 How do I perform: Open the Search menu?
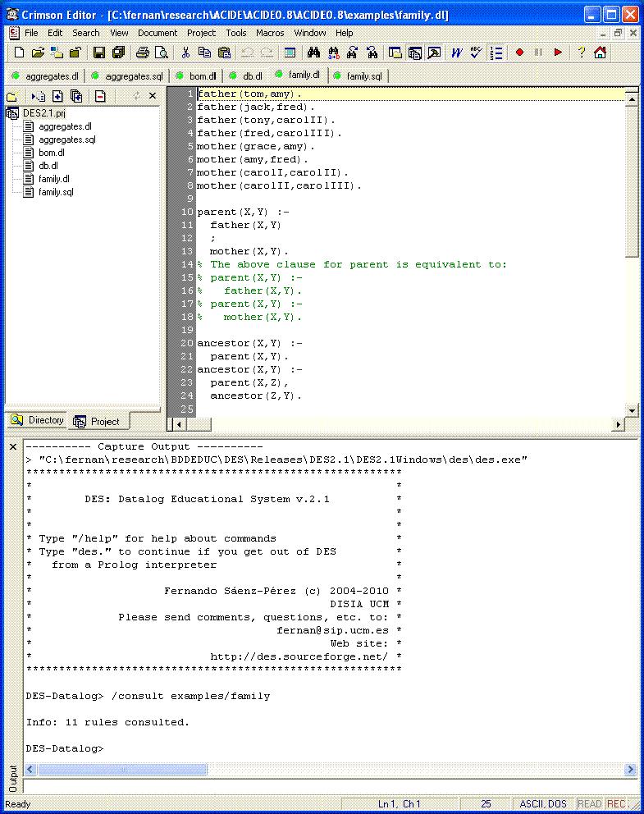tap(85, 33)
